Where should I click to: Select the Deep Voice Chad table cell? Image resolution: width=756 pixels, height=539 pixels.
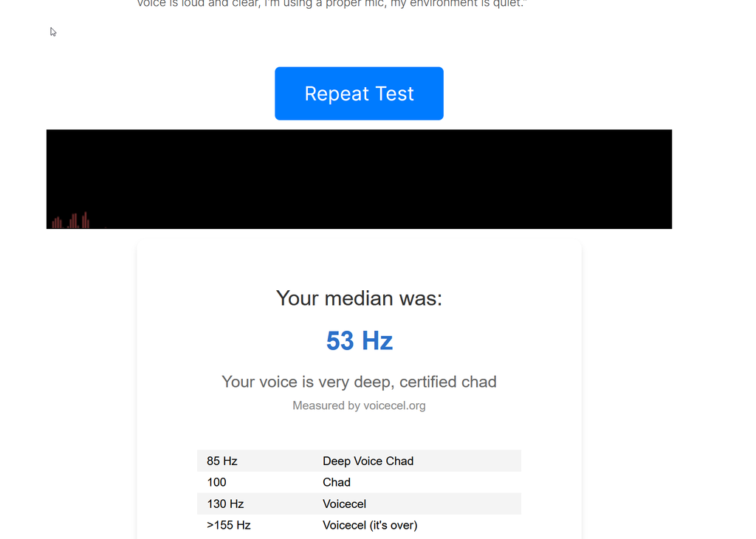tap(368, 461)
